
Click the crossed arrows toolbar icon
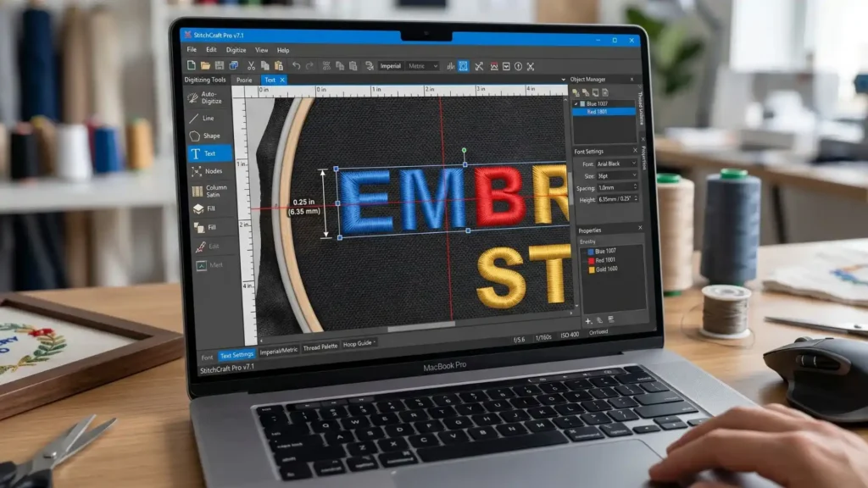479,66
